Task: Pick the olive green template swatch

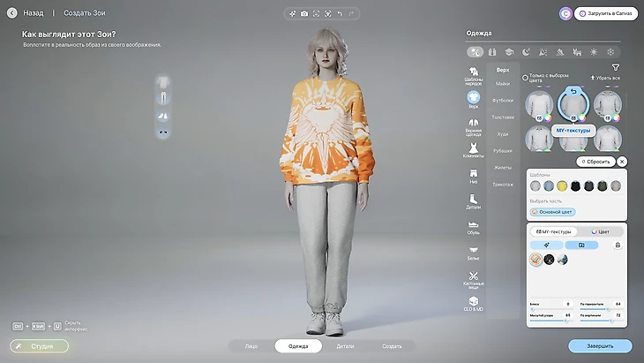Action: 603,186
